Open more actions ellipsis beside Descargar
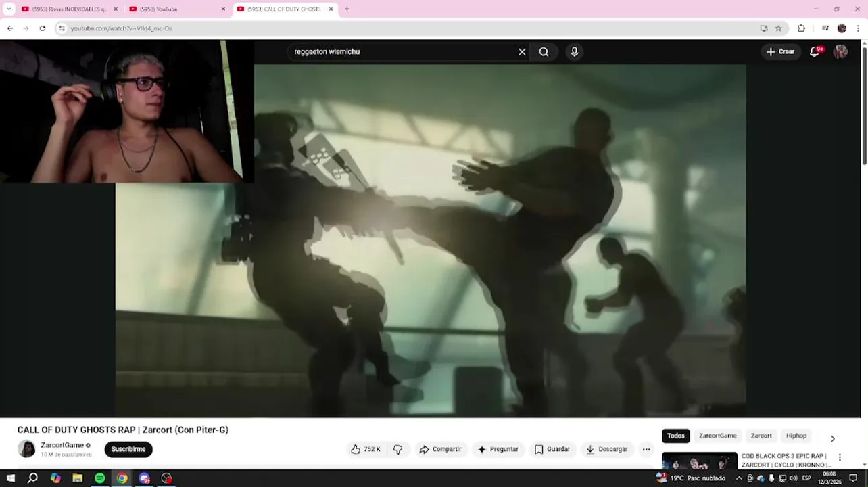Image resolution: width=868 pixels, height=487 pixels. (x=646, y=449)
